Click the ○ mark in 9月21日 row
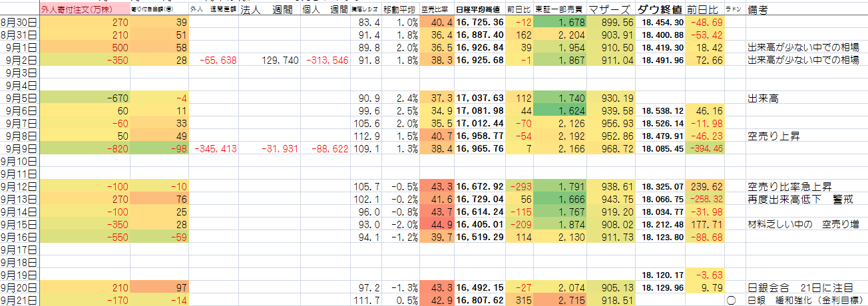This screenshot has width=868, height=306. 731,300
